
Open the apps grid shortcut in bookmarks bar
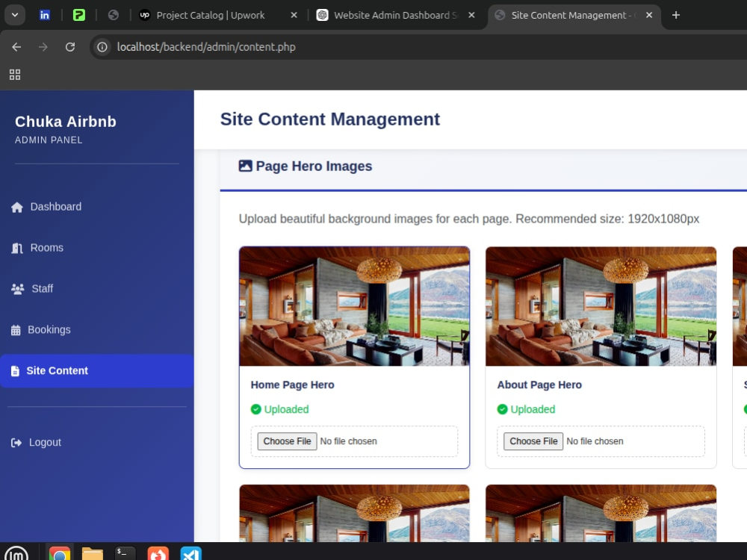click(15, 74)
